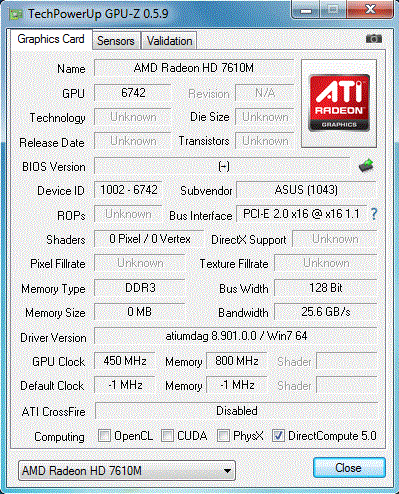Click the GPU-Z title bar app icon
This screenshot has width=399, height=494.
click(15, 14)
